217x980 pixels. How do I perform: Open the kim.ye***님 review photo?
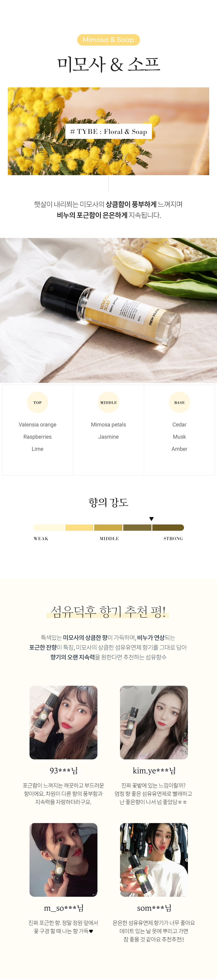pyautogui.click(x=154, y=722)
